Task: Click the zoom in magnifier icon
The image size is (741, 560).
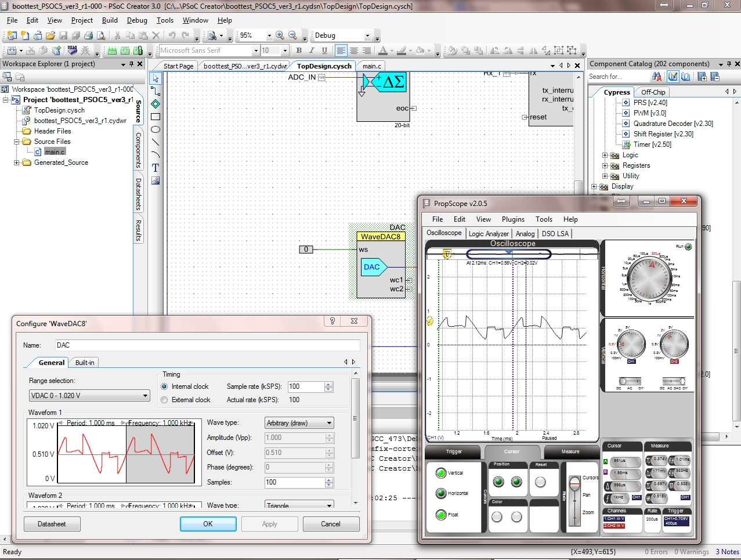Action: pyautogui.click(x=280, y=35)
